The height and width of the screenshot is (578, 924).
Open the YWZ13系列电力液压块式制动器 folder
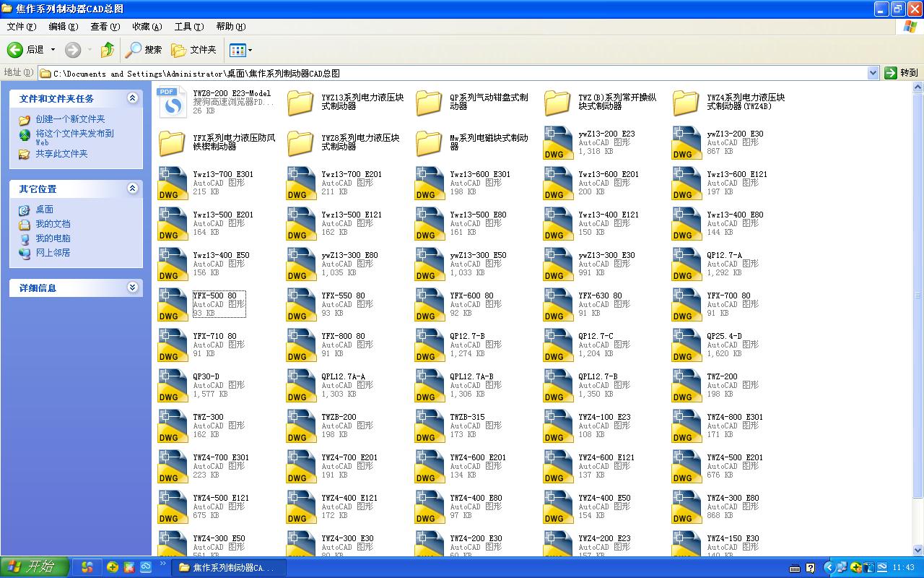300,103
